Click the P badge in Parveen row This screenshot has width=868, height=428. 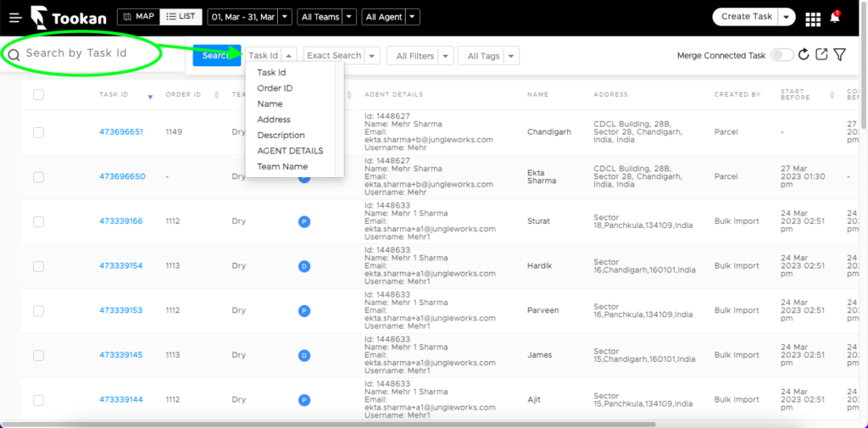coord(303,311)
